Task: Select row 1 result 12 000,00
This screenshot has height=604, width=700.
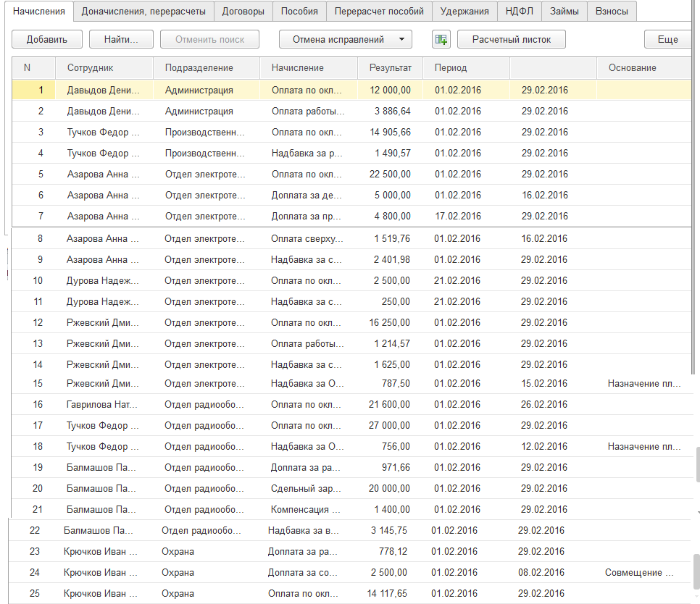Action: coord(391,91)
